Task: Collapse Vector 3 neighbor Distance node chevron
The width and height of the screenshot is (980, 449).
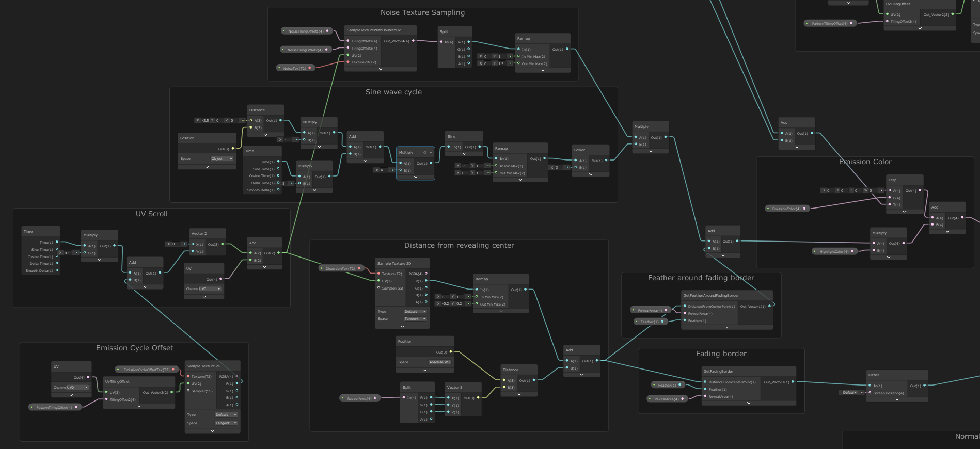Action: [x=519, y=394]
